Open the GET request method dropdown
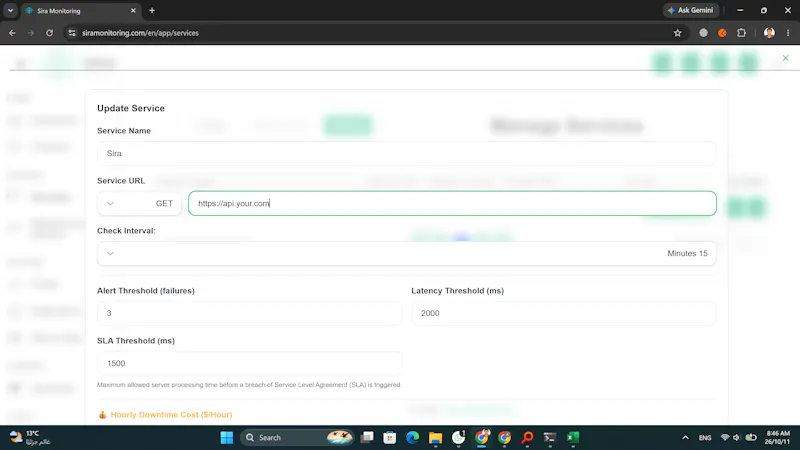The height and width of the screenshot is (450, 800). point(139,203)
